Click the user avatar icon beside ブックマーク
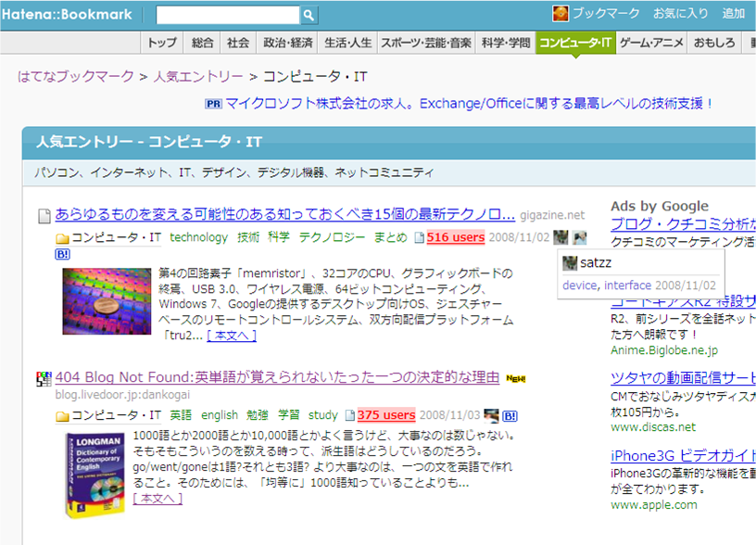 click(x=561, y=14)
